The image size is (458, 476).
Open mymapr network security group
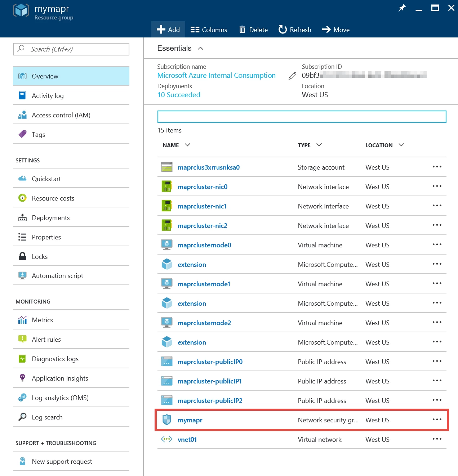click(x=190, y=420)
